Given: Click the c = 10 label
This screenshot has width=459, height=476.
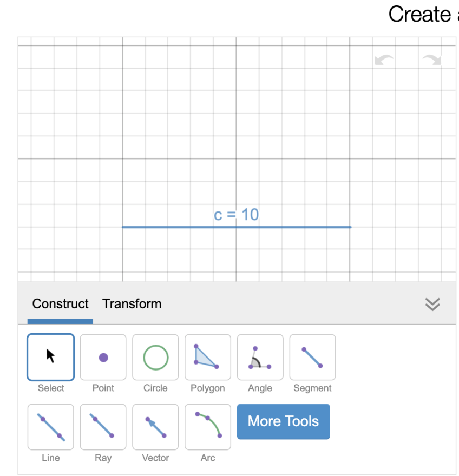Looking at the screenshot, I should pos(236,215).
